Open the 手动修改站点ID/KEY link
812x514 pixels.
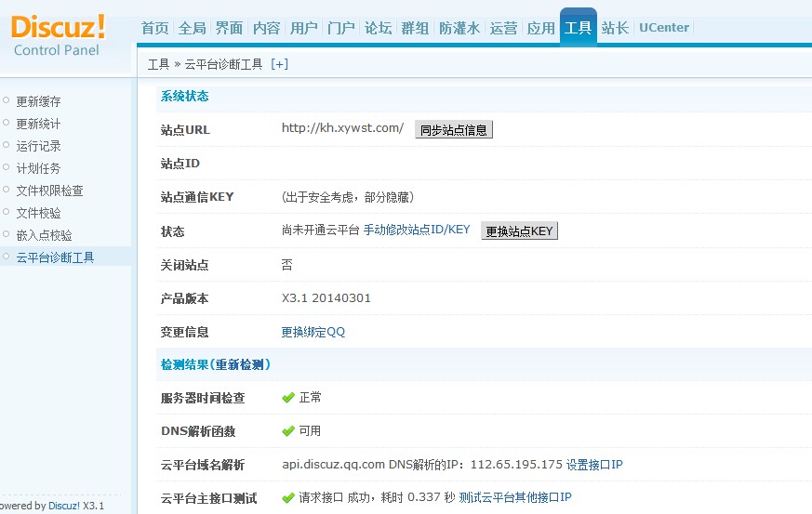(x=417, y=230)
